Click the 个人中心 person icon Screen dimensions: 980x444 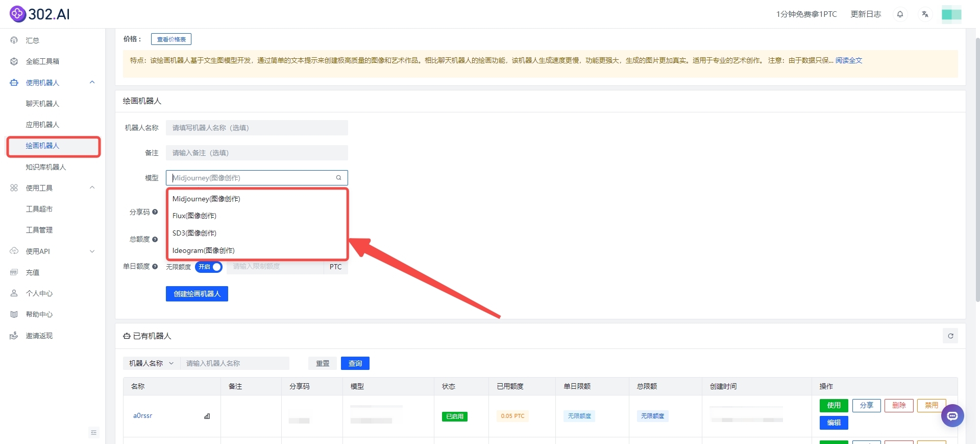coord(14,293)
